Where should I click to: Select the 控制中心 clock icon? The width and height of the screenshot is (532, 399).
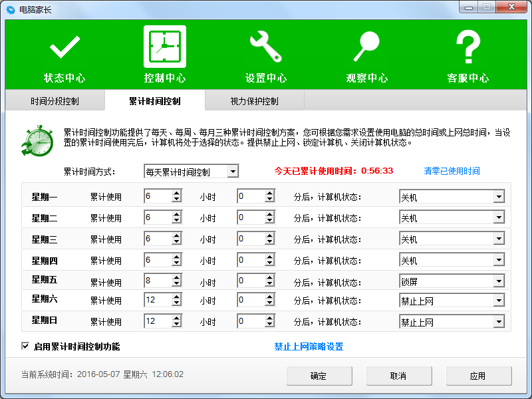[165, 47]
